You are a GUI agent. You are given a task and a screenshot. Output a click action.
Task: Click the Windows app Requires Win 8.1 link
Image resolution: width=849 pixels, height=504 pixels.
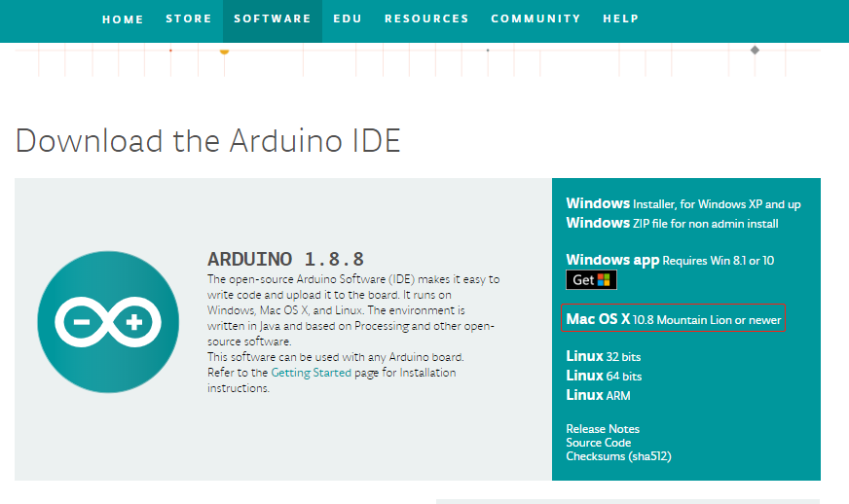(670, 261)
